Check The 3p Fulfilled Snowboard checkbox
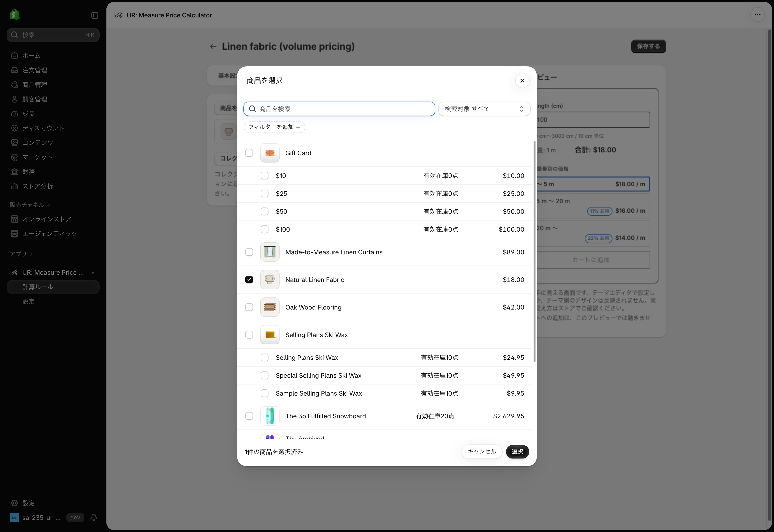774x532 pixels. pyautogui.click(x=249, y=416)
